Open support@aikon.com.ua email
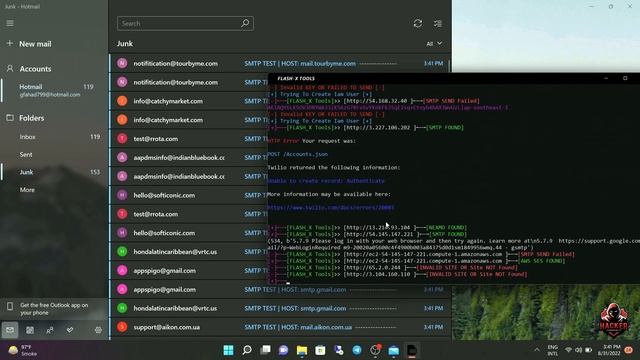This screenshot has height=360, width=640. pos(280,327)
